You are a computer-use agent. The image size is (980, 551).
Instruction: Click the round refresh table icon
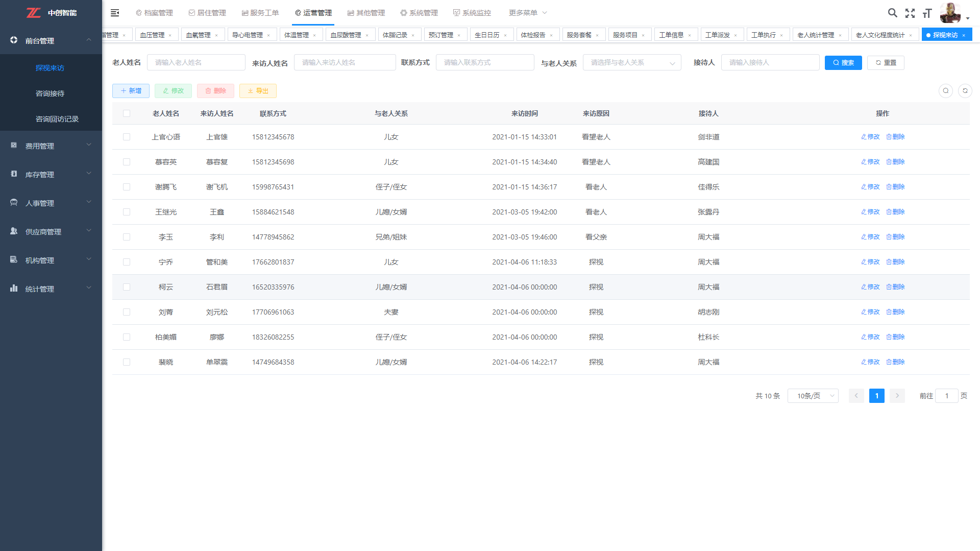tap(965, 91)
